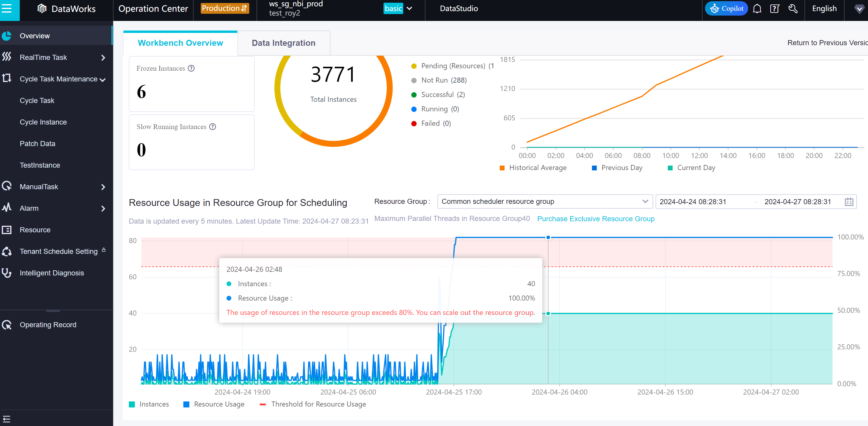
Task: Click Slow Running Instances help icon
Action: [x=212, y=127]
